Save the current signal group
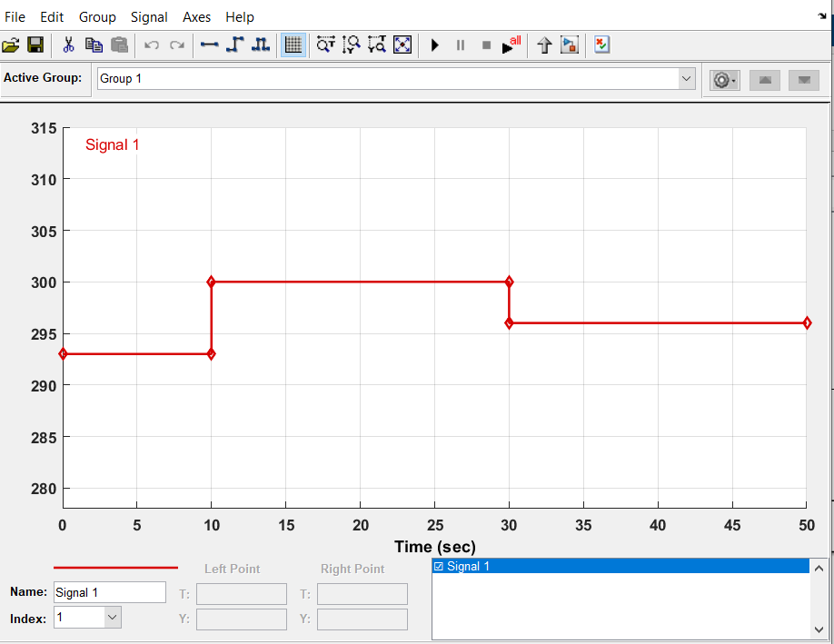Screen dimensions: 834x644 point(35,45)
